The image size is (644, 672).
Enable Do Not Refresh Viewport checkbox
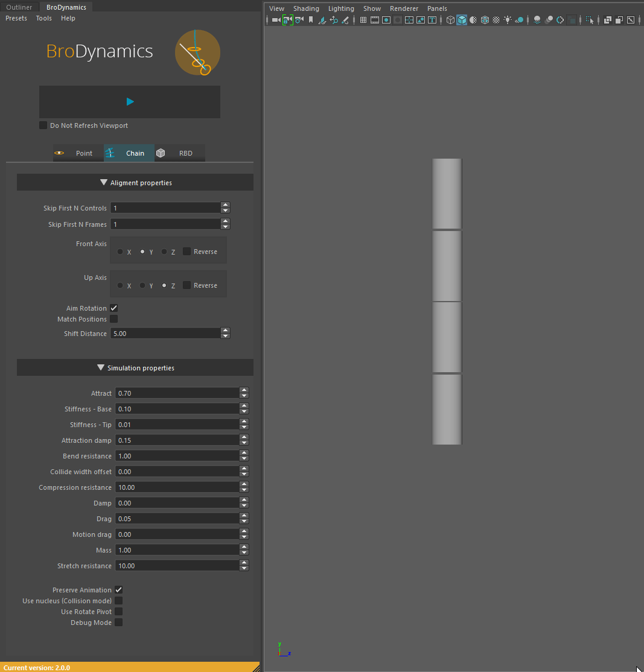(x=43, y=125)
